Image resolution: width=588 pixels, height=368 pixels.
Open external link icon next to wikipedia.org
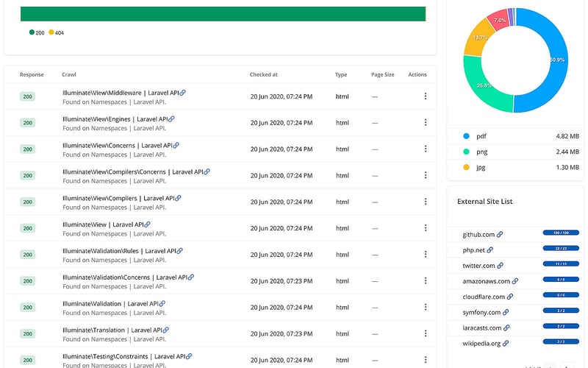506,343
